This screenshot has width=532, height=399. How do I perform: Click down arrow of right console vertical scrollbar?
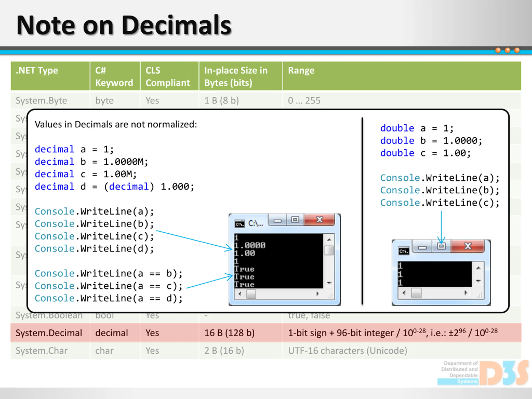tap(478, 281)
